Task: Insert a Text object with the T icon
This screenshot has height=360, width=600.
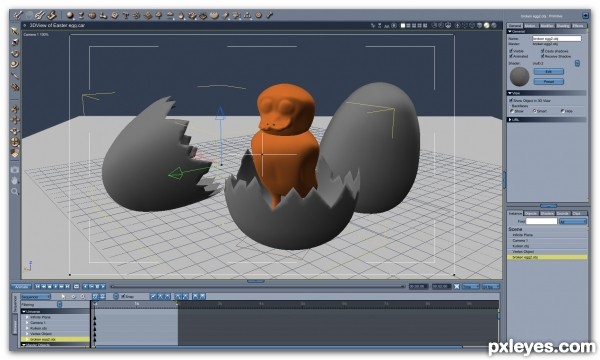Action: (126, 15)
